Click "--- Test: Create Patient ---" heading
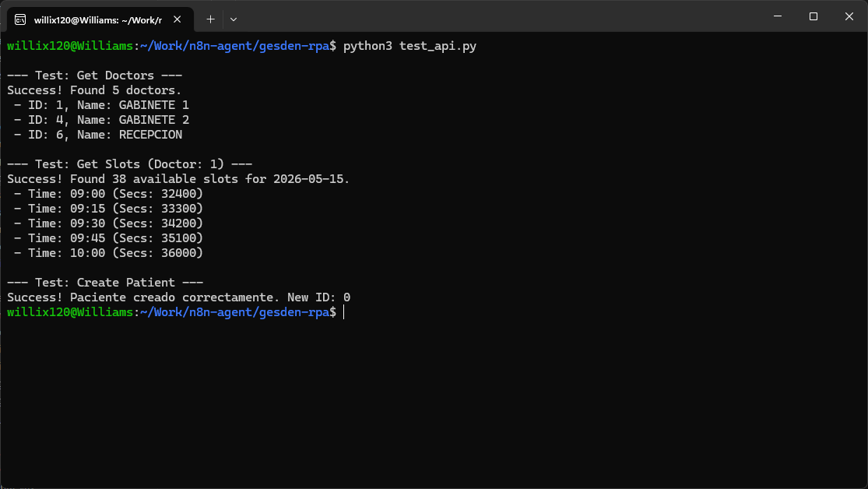 click(105, 283)
